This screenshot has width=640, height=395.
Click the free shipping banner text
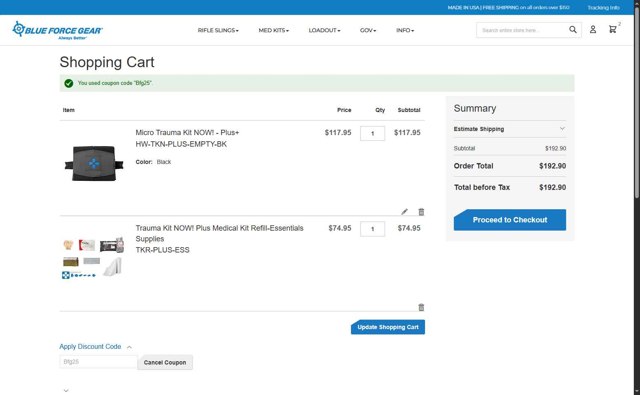(508, 7)
